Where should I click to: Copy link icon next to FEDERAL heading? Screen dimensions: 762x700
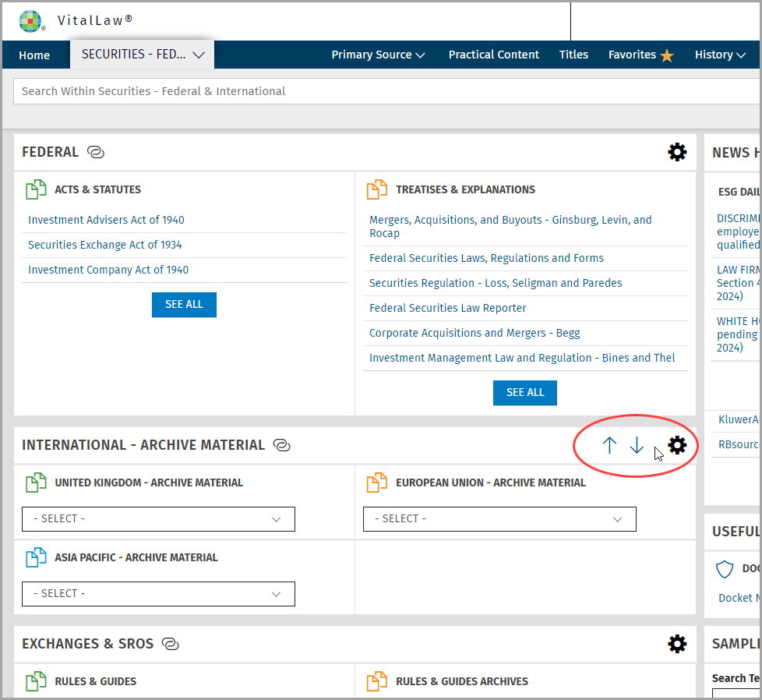(x=96, y=152)
